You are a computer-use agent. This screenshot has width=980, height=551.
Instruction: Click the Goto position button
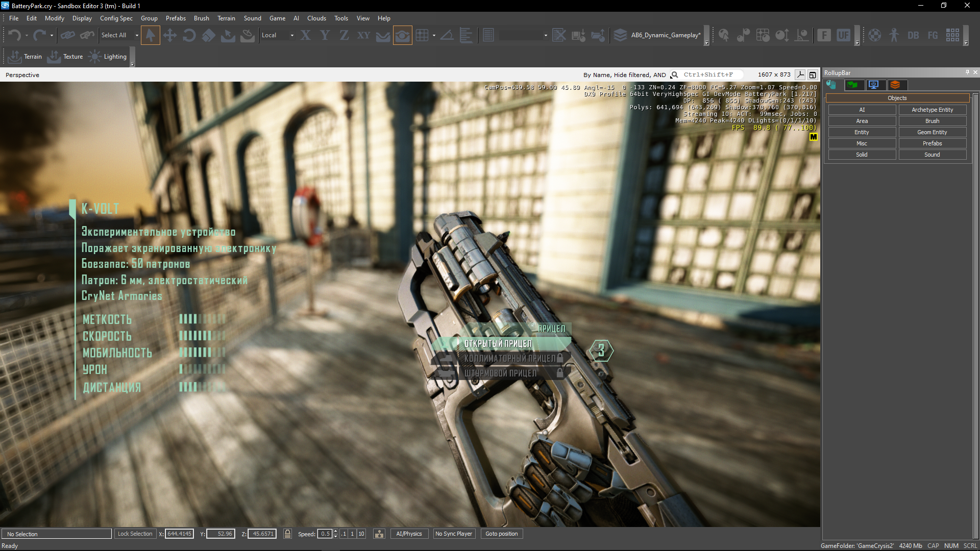501,534
